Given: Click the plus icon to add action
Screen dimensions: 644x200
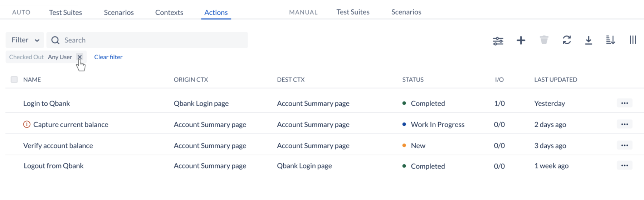Looking at the screenshot, I should [521, 40].
